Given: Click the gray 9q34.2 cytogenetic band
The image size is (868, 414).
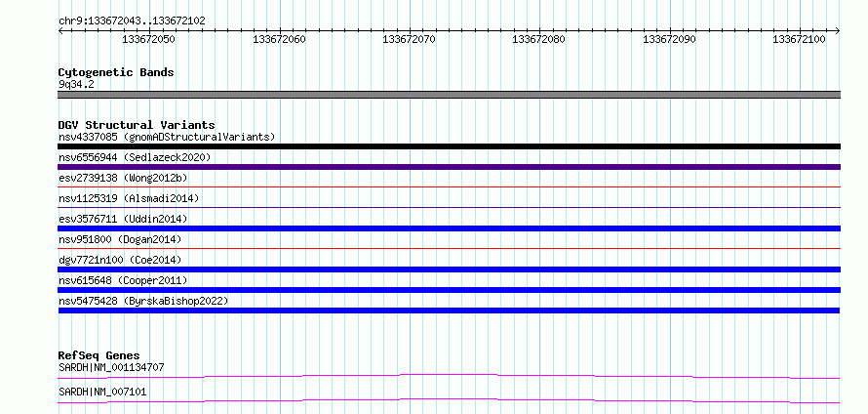Looking at the screenshot, I should (449, 95).
